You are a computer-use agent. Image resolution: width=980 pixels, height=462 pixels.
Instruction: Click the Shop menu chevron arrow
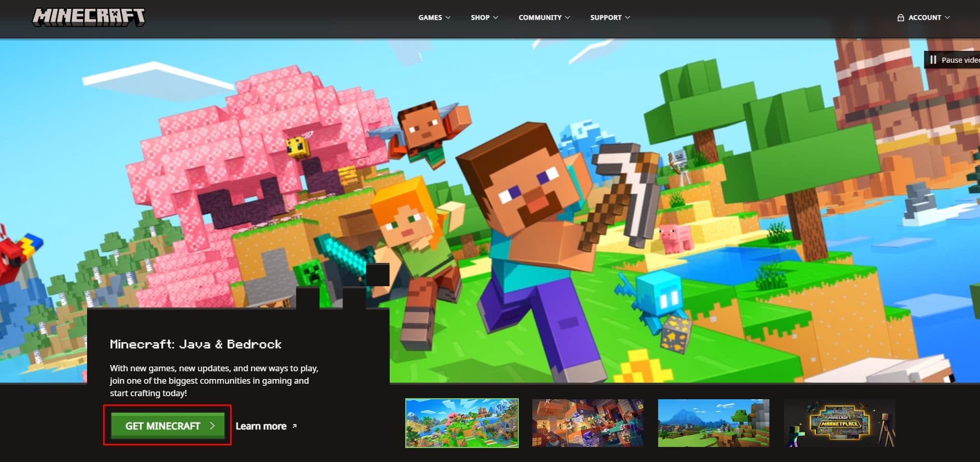(x=495, y=18)
